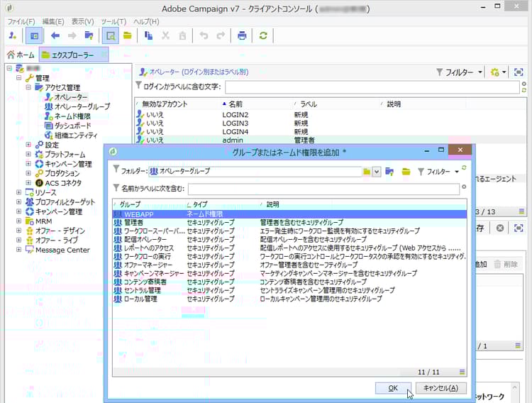Click the undo arrow in main toolbar
Screen dimensions: 532x403
pos(204,35)
